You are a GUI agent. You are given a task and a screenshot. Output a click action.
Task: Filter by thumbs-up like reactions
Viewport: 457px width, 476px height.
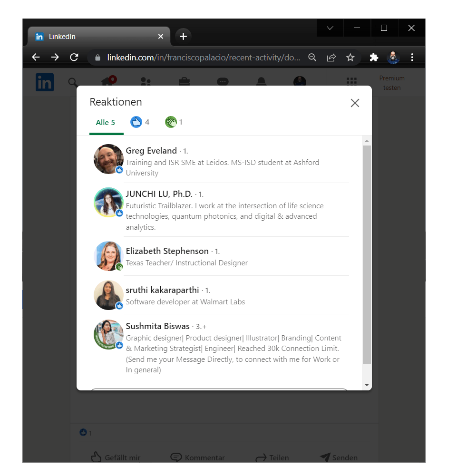(x=140, y=122)
